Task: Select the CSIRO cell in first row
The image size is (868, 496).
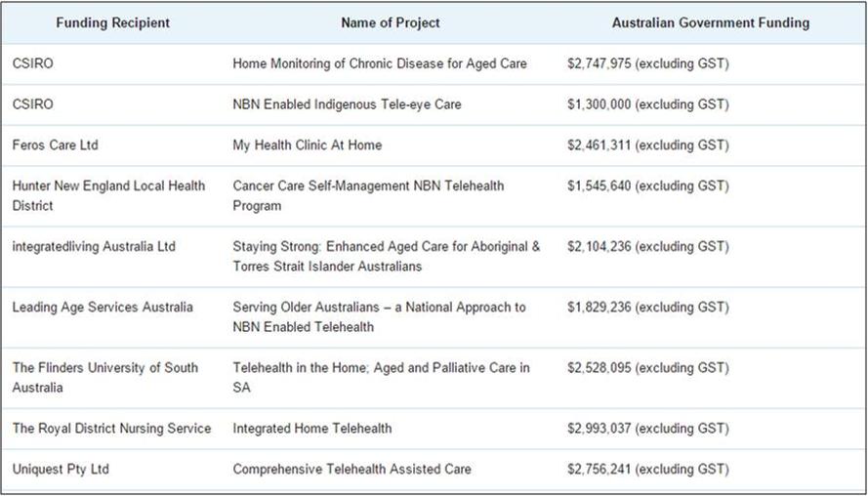Action: [x=33, y=63]
